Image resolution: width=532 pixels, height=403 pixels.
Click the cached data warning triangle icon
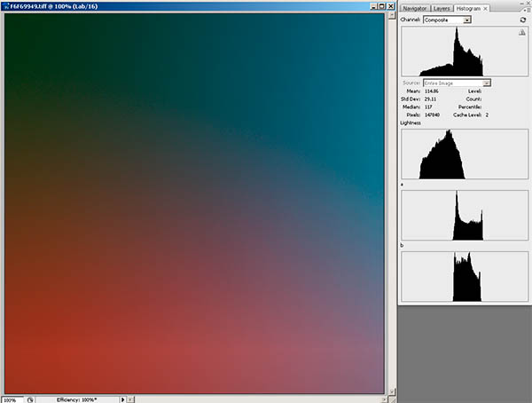522,33
